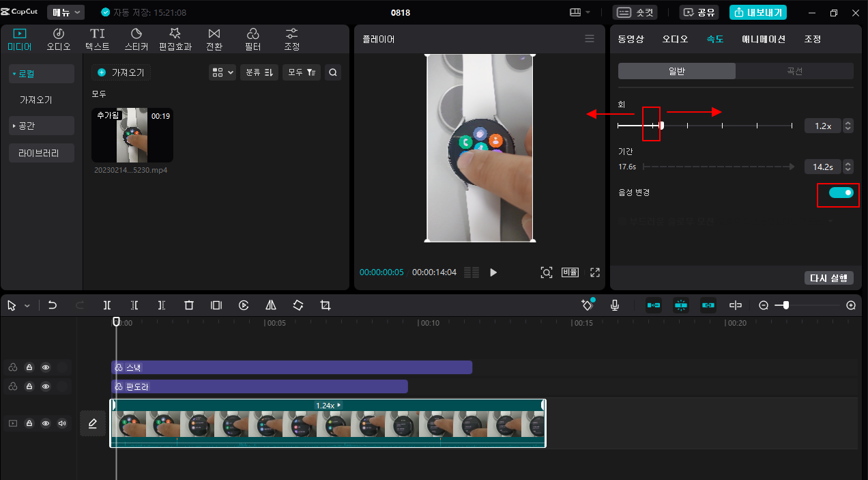
Task: Open the layout selector dropdown in title bar
Action: tap(580, 12)
